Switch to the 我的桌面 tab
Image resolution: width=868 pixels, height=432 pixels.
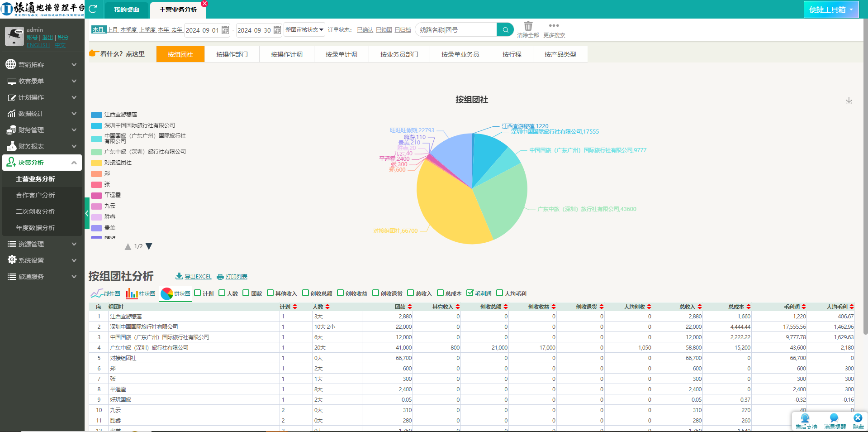pyautogui.click(x=127, y=10)
